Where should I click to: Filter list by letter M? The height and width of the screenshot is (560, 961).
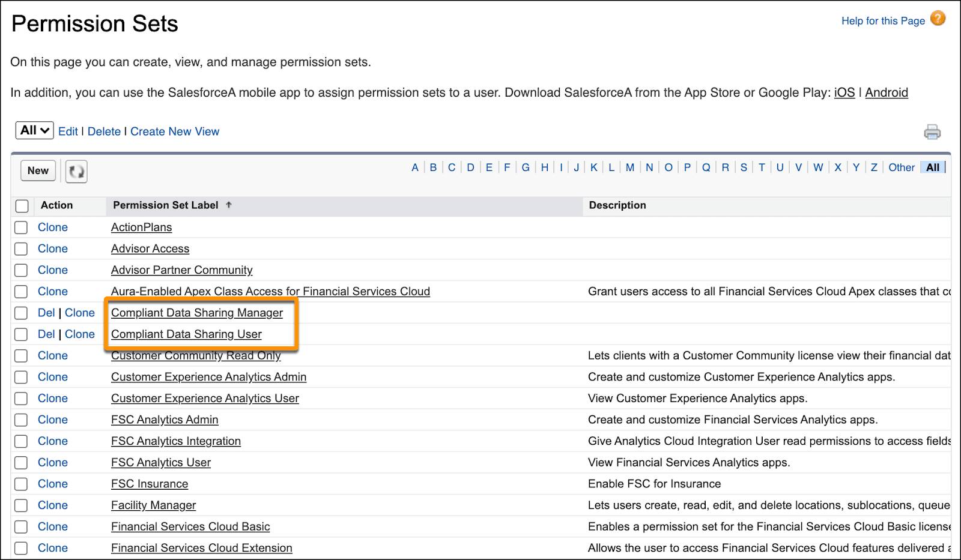pos(629,167)
